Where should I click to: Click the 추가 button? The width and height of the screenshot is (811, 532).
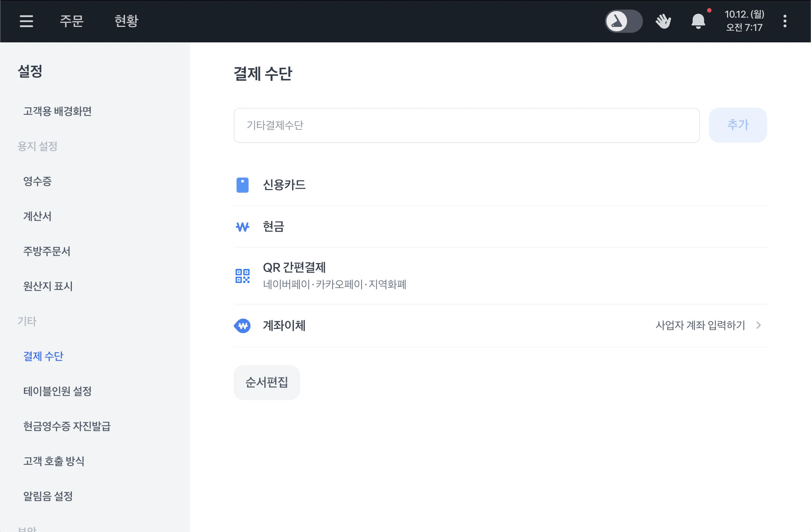738,125
